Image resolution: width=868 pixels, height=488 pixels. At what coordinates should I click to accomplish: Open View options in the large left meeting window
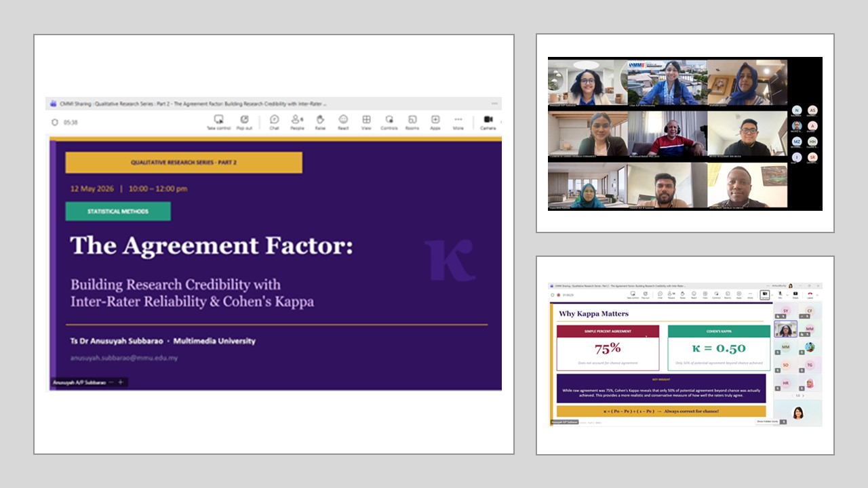pos(366,122)
